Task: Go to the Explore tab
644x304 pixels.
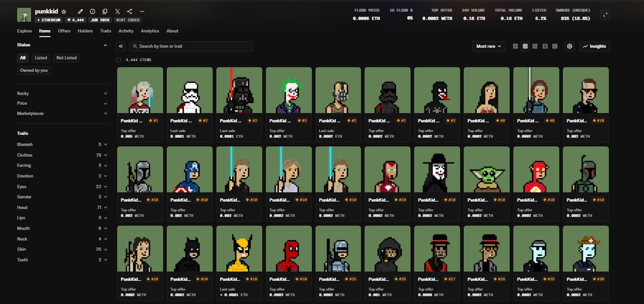Action: click(x=25, y=31)
